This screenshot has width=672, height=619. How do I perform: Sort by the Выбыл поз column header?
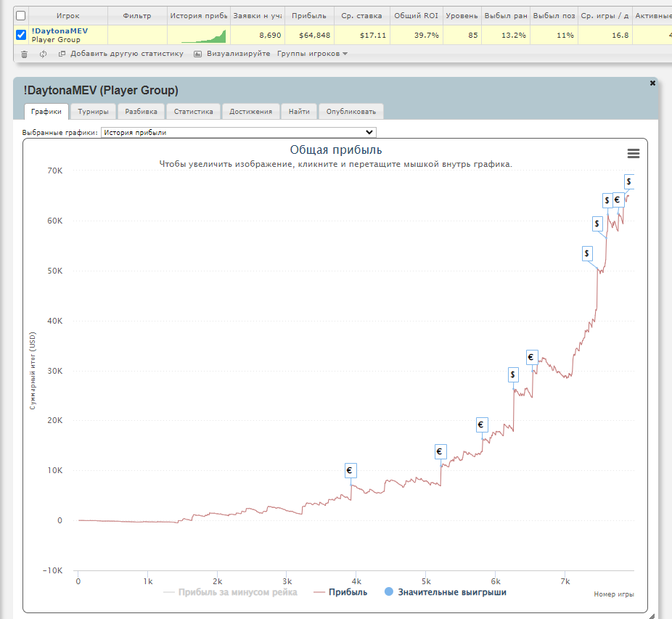click(x=554, y=16)
